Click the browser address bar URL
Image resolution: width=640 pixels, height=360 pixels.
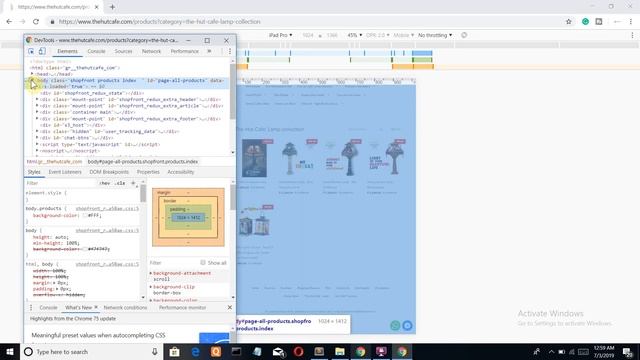pos(159,22)
